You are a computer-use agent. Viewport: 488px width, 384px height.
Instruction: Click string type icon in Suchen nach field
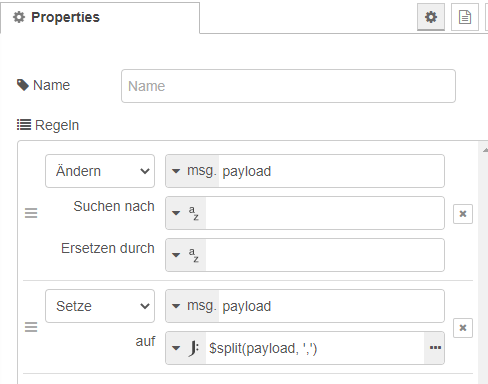pyautogui.click(x=194, y=213)
